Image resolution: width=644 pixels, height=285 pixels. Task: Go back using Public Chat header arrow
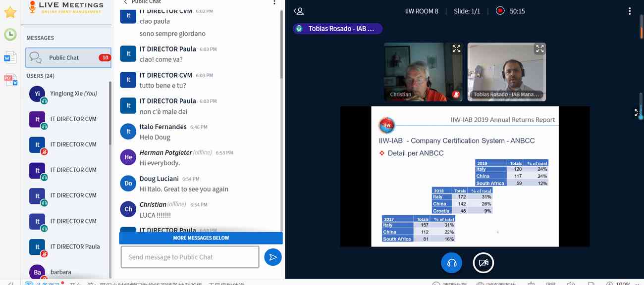point(125,2)
